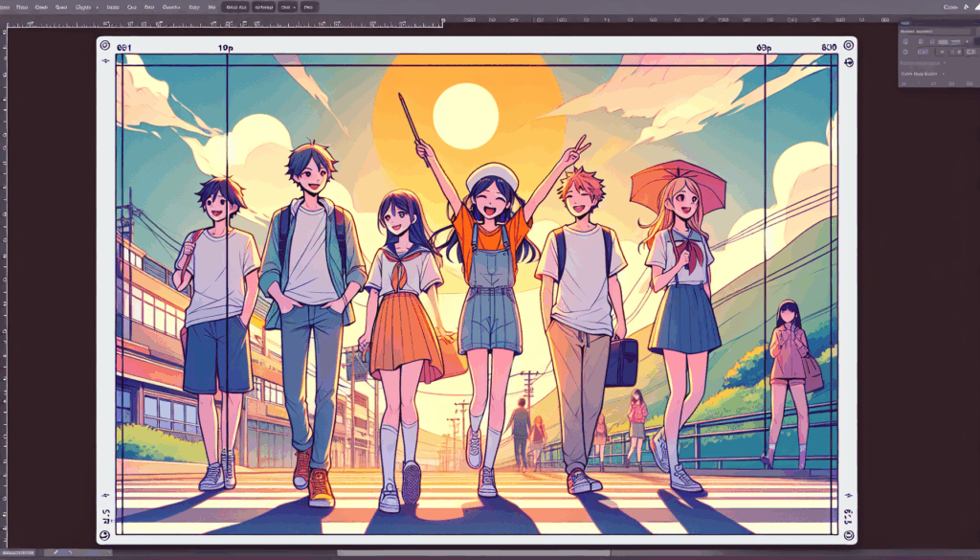Click the first pill button in the top toolbar
This screenshot has height=560, width=980.
pyautogui.click(x=236, y=7)
